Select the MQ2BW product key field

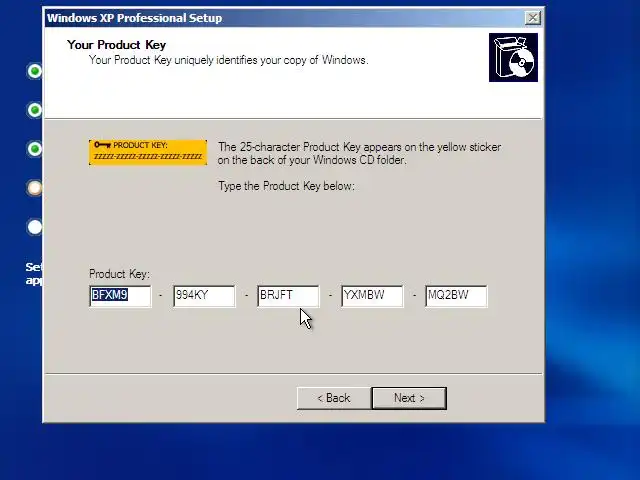[x=456, y=296]
